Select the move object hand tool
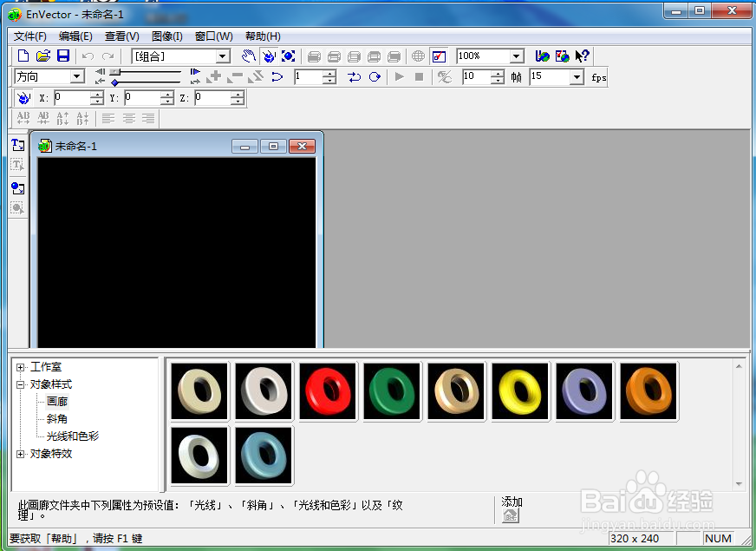 248,56
